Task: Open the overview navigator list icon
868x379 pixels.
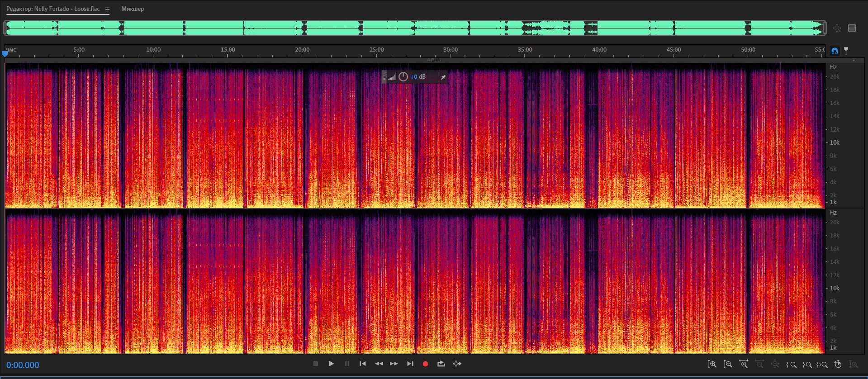Action: pyautogui.click(x=852, y=28)
